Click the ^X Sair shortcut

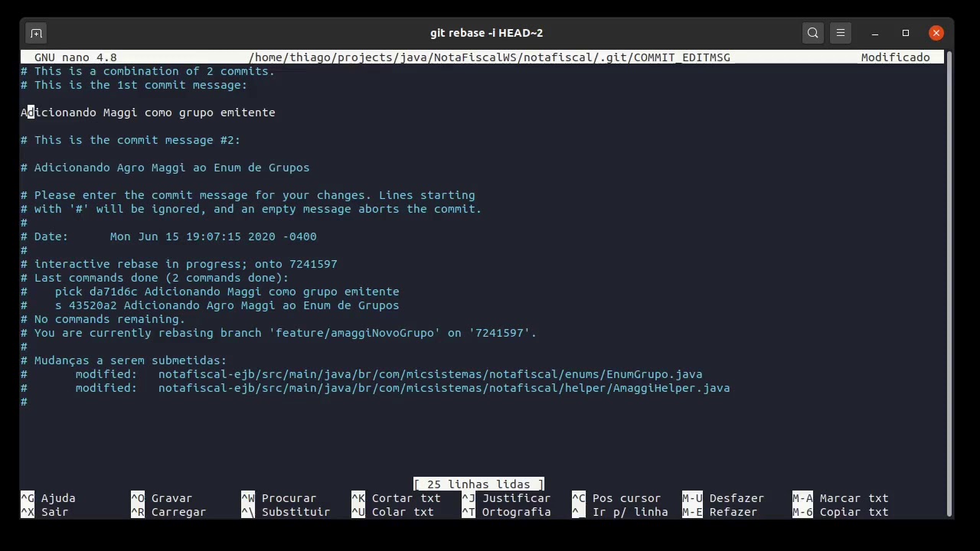coord(44,512)
